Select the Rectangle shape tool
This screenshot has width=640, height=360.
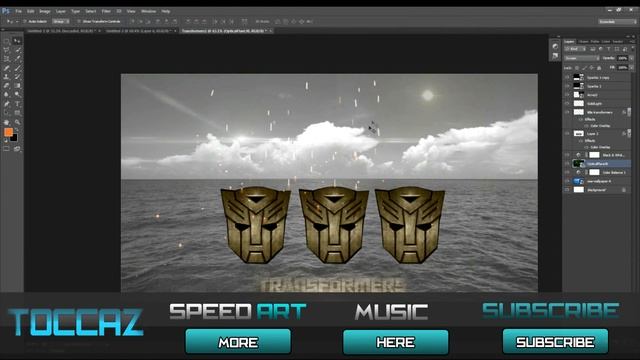pyautogui.click(x=17, y=113)
